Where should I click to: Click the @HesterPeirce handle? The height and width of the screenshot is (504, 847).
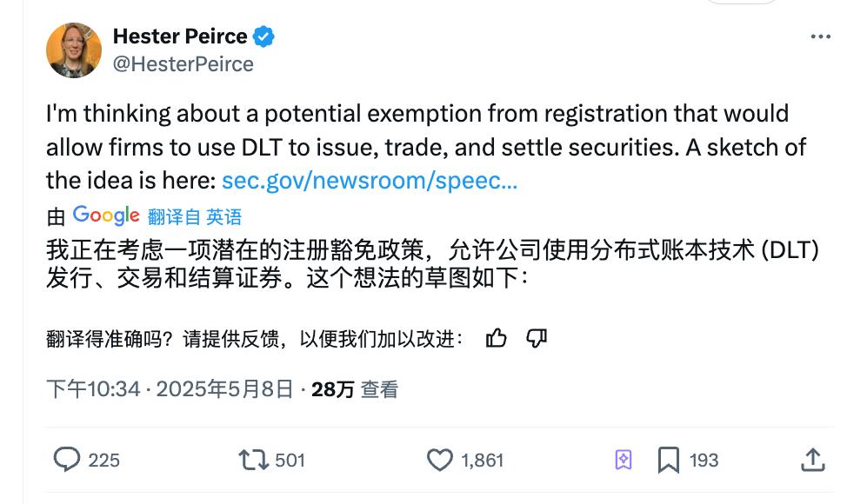(x=183, y=64)
